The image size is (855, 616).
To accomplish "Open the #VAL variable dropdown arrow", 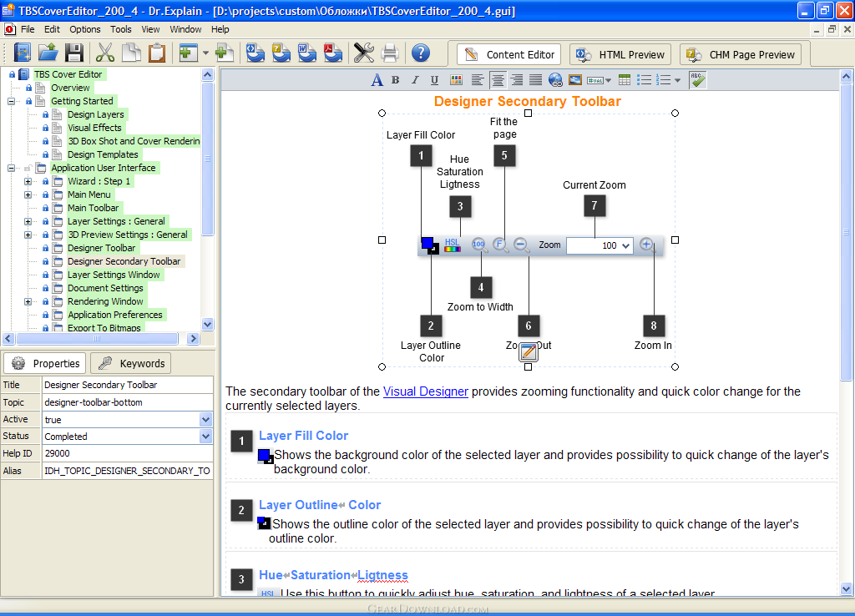I will click(x=608, y=81).
